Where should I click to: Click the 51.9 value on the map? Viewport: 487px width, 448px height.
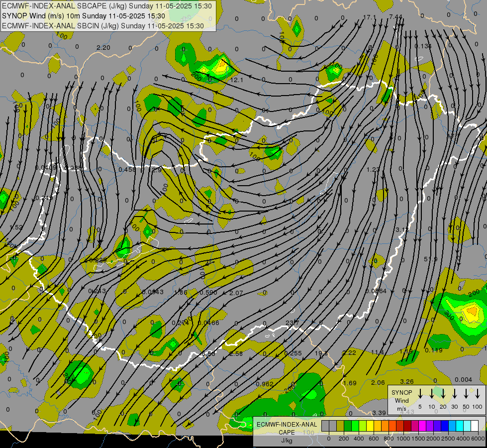(430, 259)
